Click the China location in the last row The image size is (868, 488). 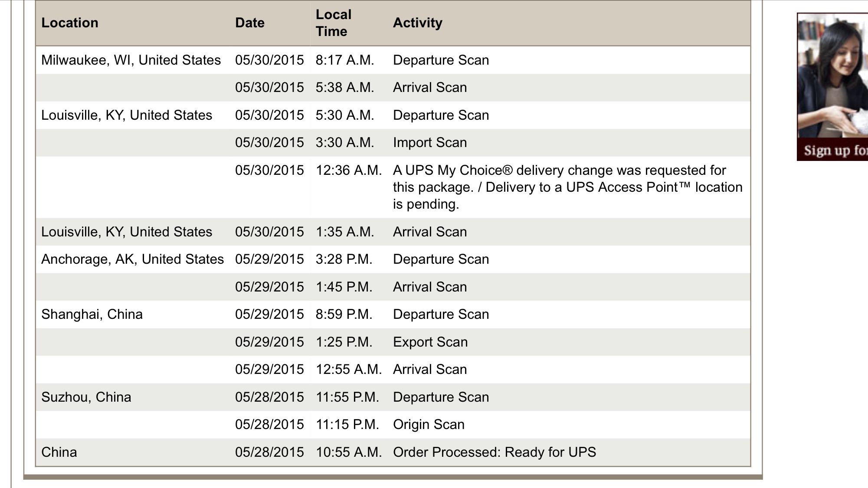point(59,452)
